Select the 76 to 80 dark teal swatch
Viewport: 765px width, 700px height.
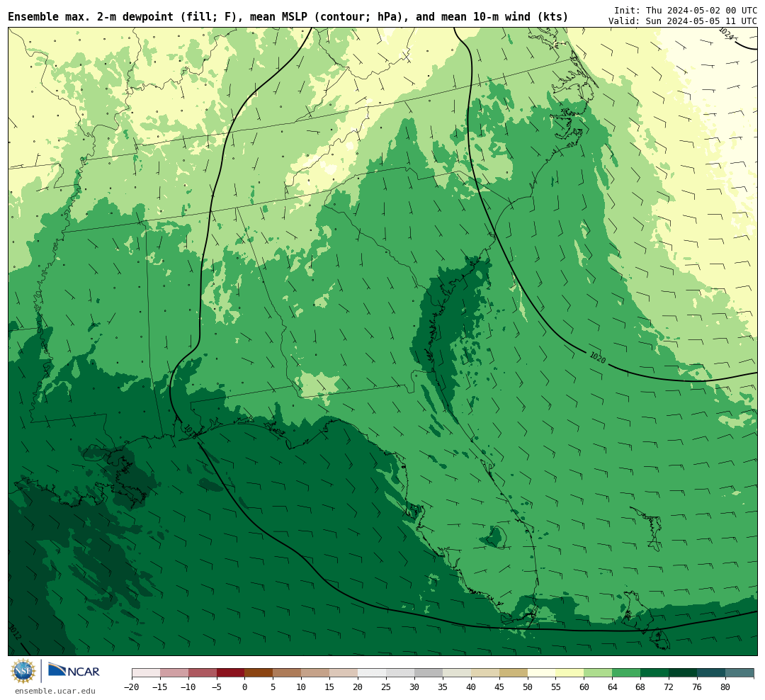coord(712,673)
